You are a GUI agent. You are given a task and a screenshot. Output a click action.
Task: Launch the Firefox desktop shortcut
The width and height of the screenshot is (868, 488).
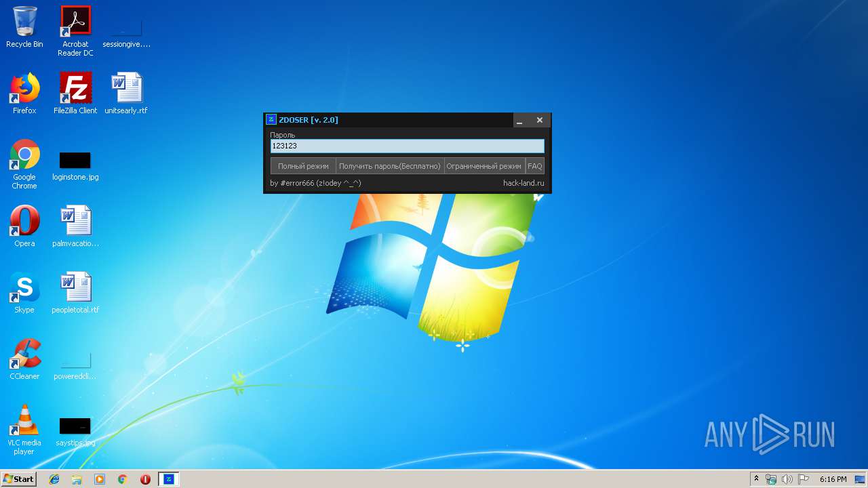click(24, 94)
